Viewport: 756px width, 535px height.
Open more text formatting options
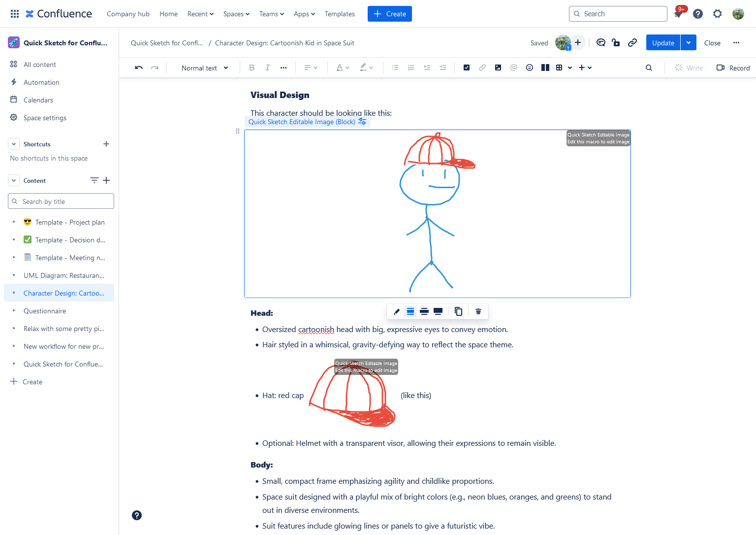pos(283,67)
